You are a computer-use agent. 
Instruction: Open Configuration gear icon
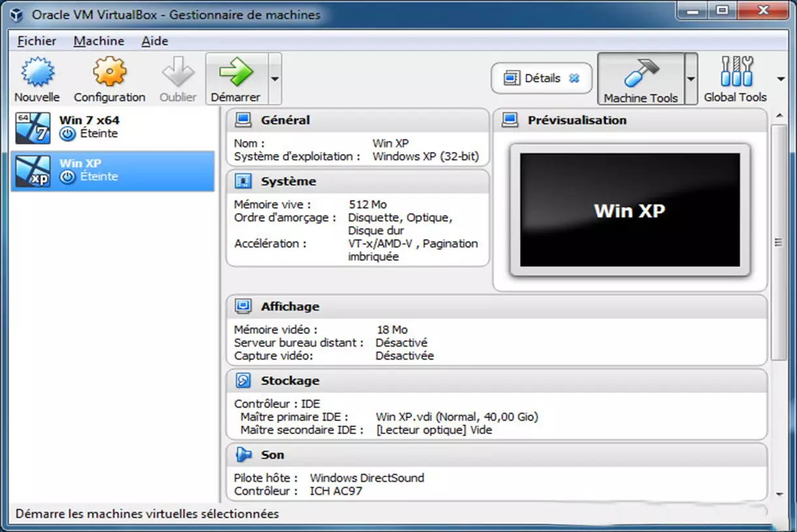coord(109,72)
